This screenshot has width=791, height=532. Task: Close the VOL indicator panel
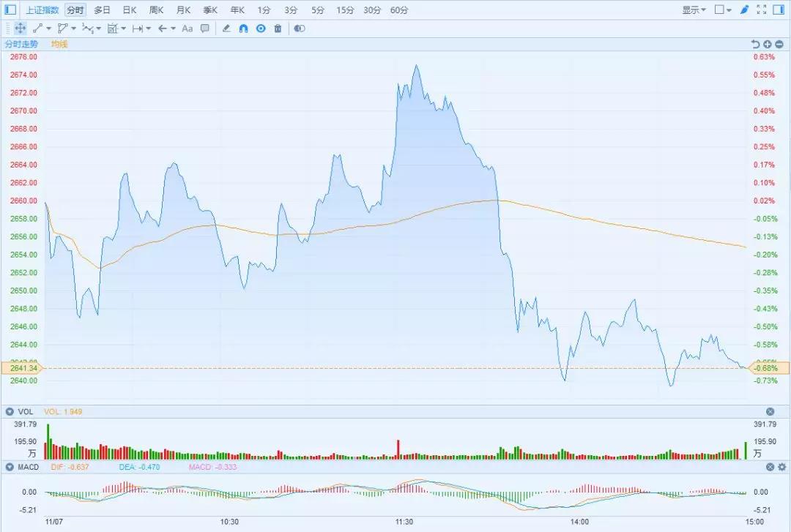770,411
